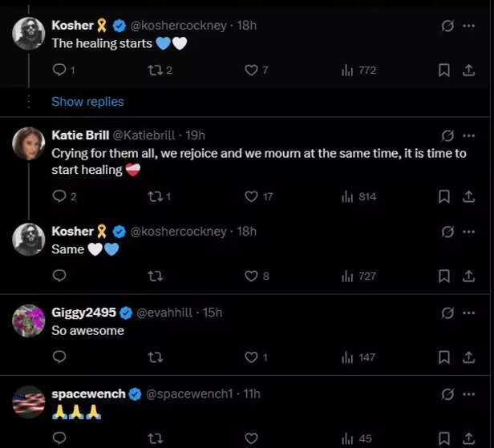Screen dimensions: 494x448
Task: Share Katie Brill's tweet
Action: 468,196
